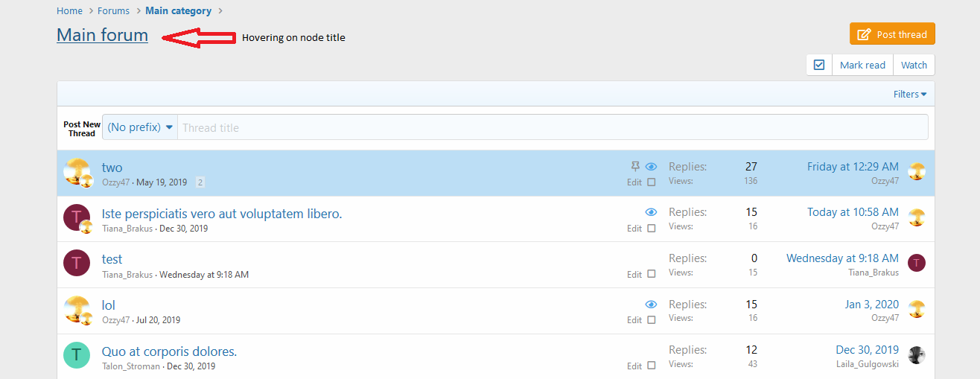Go to Forums in the breadcrumb

(113, 11)
